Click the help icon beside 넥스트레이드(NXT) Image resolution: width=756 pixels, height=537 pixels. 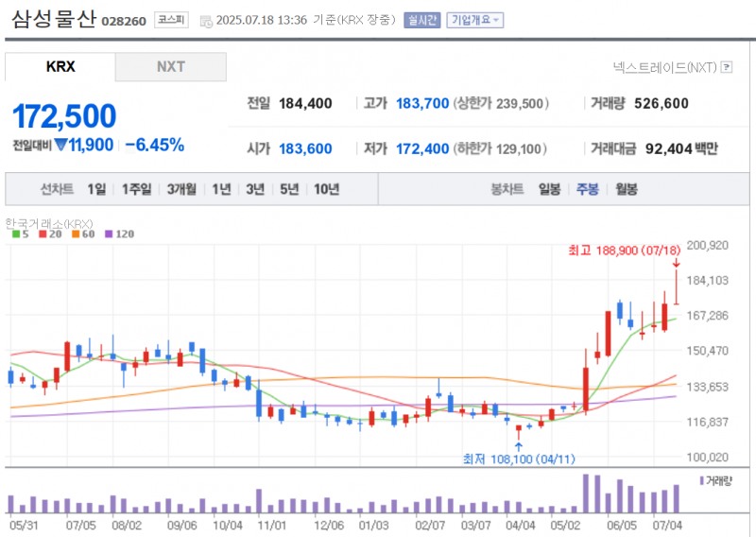pyautogui.click(x=727, y=67)
